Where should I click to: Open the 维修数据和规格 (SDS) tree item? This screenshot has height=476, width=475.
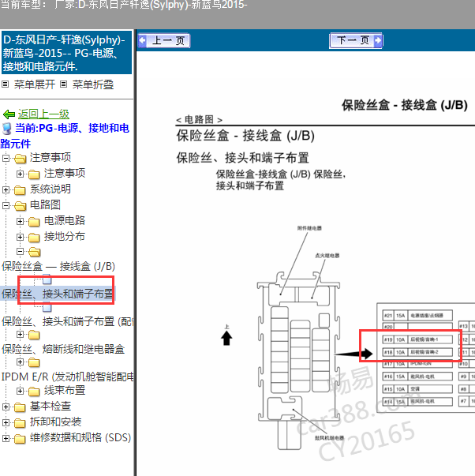pyautogui.click(x=80, y=438)
